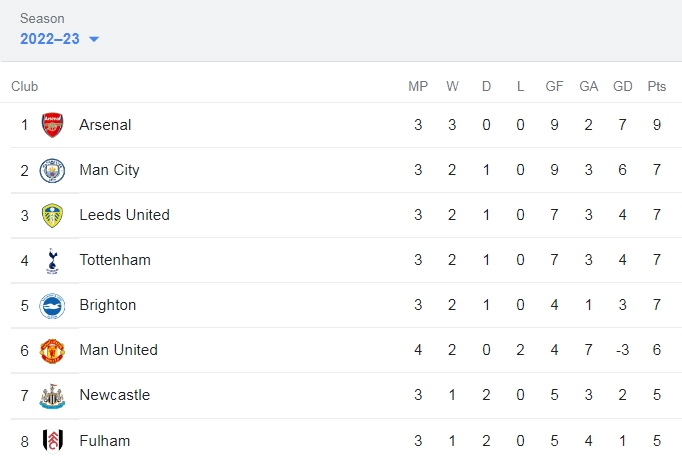Click the Pts column header
The height and width of the screenshot is (460, 682).
[x=656, y=86]
